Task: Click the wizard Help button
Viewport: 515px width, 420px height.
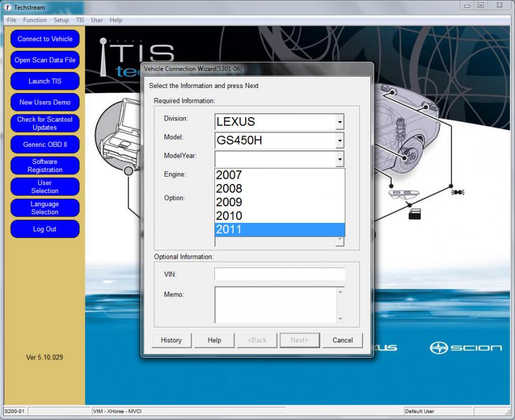Action: [214, 340]
